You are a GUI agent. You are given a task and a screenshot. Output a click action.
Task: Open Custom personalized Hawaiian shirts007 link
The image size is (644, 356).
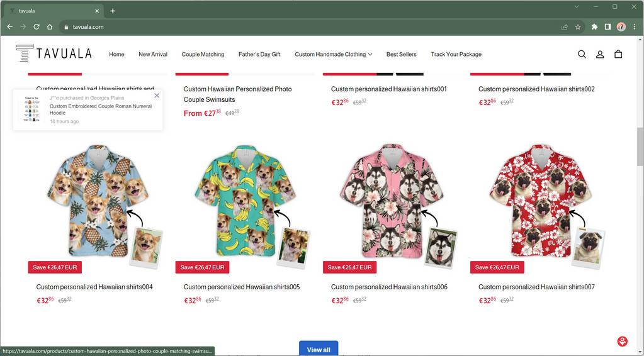click(x=536, y=287)
